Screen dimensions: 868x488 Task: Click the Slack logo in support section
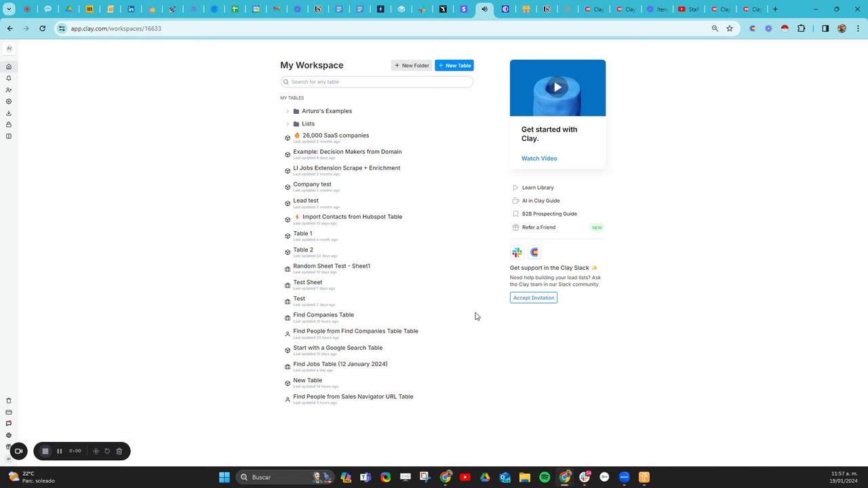517,252
